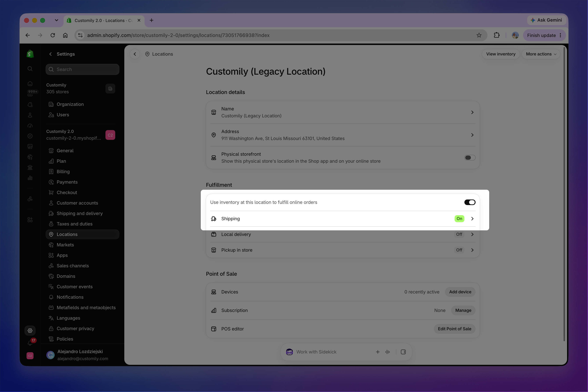Click the Shopify logo icon in sidebar
Screen dimensions: 588x392
(x=30, y=54)
